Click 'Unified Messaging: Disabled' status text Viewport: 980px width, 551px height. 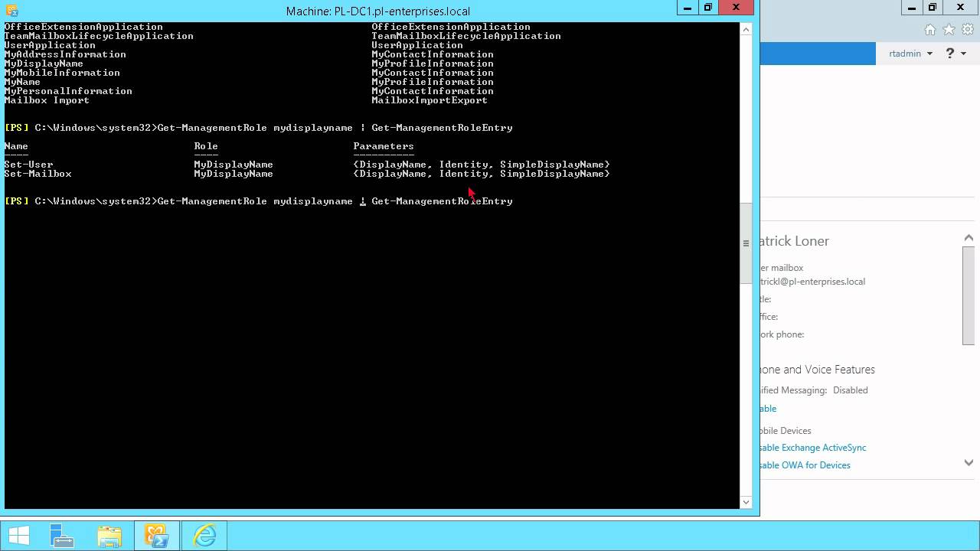click(815, 390)
